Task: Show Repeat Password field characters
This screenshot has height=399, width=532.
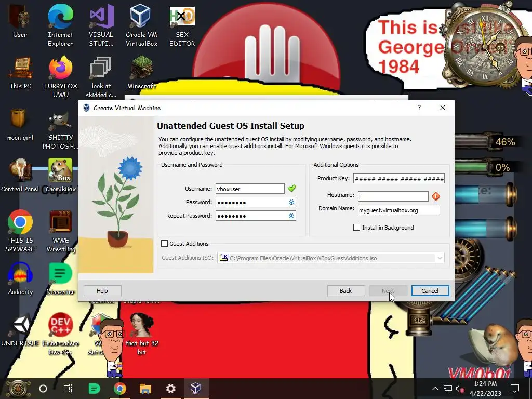Action: 291,216
